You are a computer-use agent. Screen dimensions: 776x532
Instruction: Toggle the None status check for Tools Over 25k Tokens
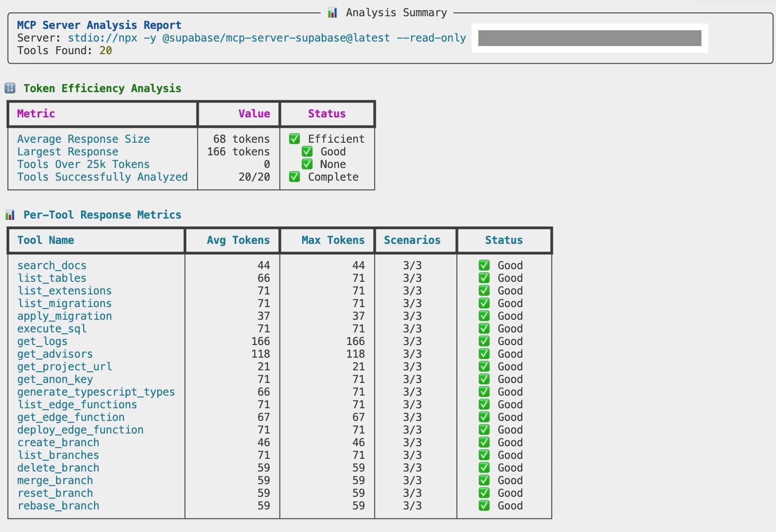click(x=307, y=164)
